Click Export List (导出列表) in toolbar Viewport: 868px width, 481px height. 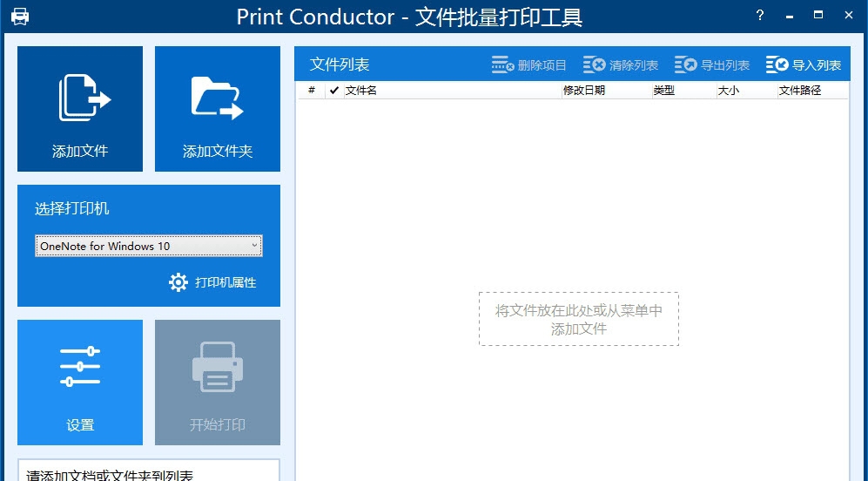(712, 64)
